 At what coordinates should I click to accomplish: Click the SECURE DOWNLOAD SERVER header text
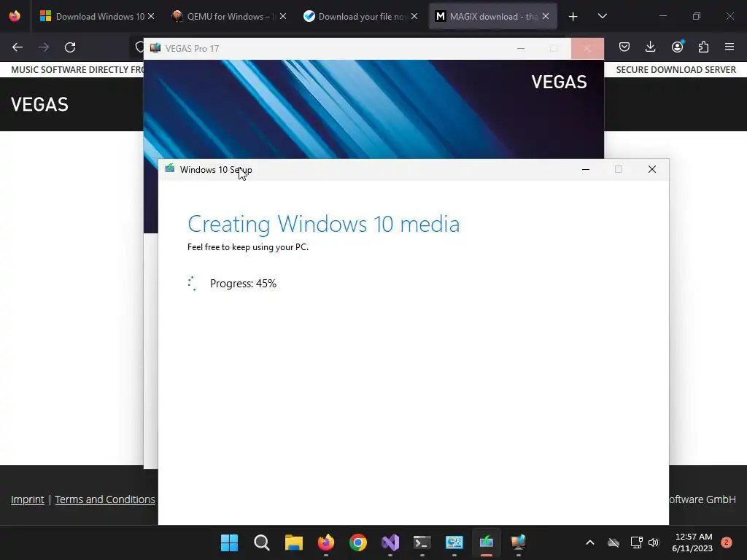click(676, 69)
